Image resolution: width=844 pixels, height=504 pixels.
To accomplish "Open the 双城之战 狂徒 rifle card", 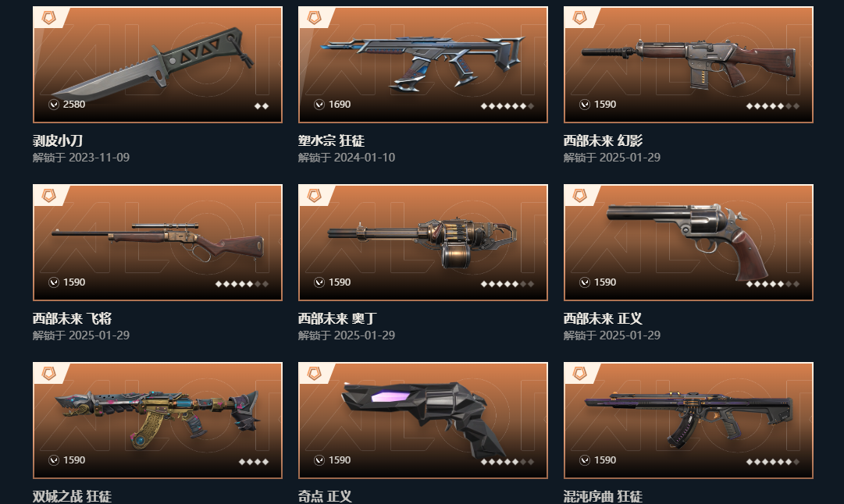I will (x=158, y=420).
